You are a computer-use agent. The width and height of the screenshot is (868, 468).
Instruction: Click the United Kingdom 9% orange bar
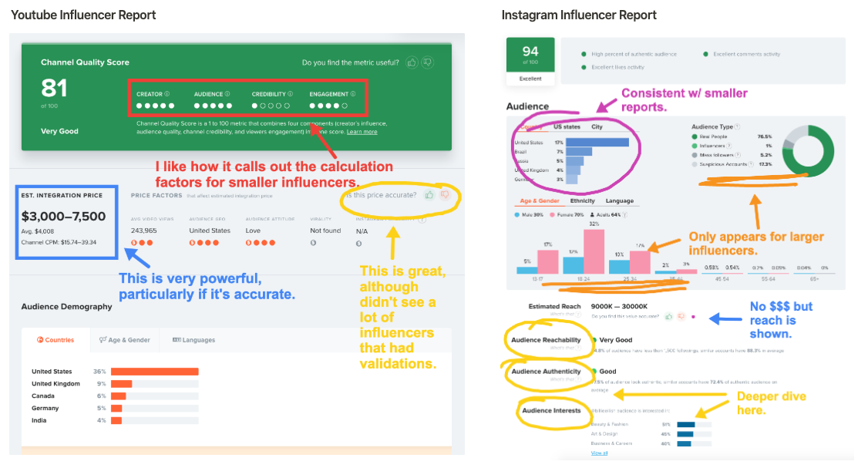coord(121,384)
